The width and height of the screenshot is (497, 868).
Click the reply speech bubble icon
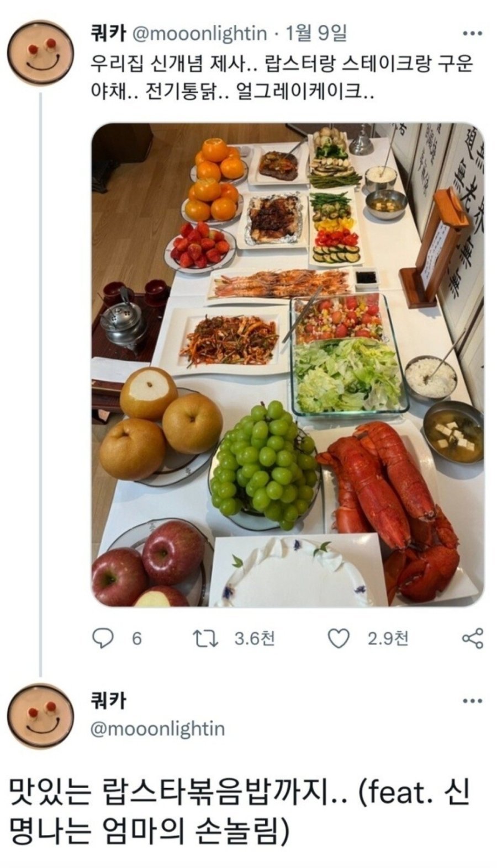tap(102, 638)
